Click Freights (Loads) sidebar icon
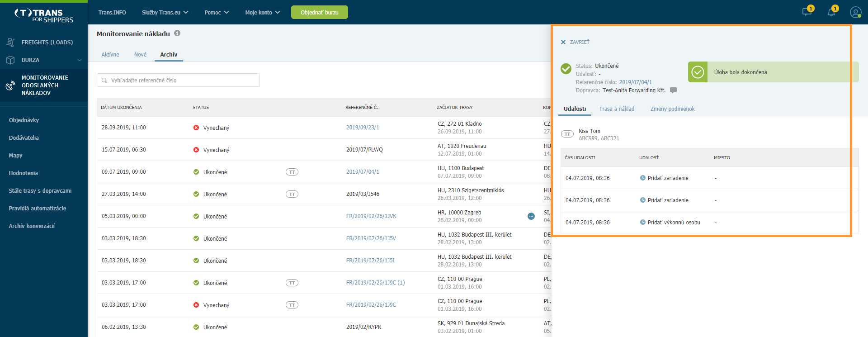This screenshot has width=868, height=337. point(10,42)
